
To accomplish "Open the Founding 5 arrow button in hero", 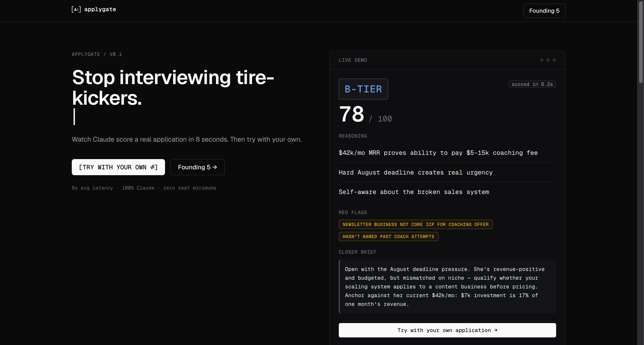I will (x=197, y=167).
